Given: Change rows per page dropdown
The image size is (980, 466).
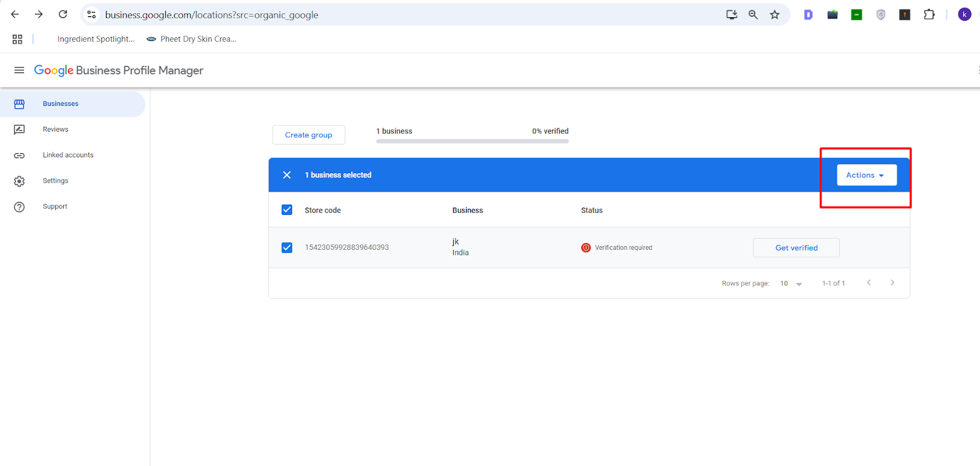Looking at the screenshot, I should tap(791, 284).
